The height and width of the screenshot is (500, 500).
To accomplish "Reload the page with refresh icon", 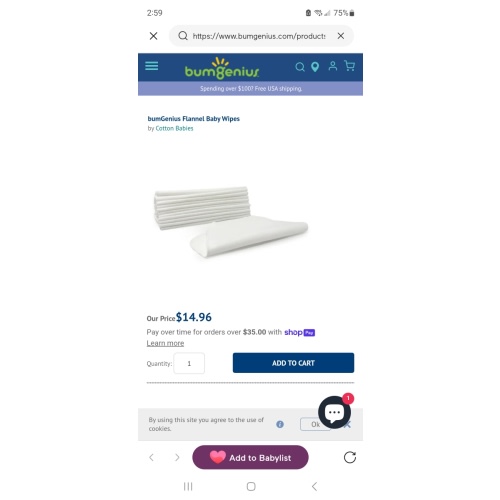I will click(350, 457).
